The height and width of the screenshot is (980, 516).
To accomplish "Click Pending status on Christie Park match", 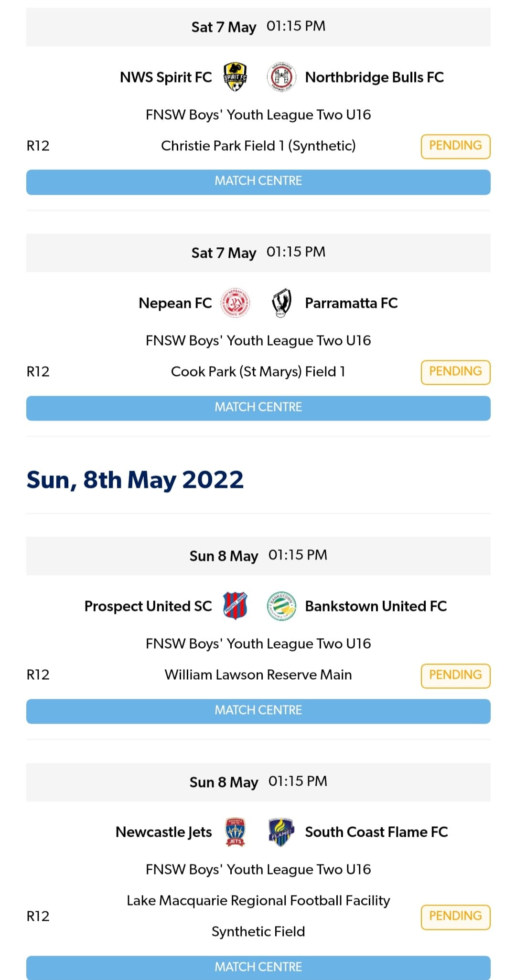I will coord(455,146).
